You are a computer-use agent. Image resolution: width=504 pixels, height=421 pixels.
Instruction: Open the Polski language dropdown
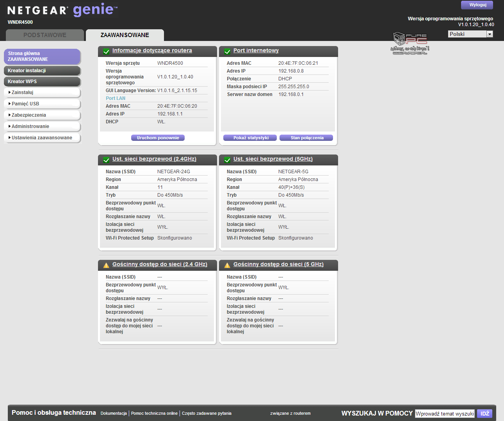point(470,34)
